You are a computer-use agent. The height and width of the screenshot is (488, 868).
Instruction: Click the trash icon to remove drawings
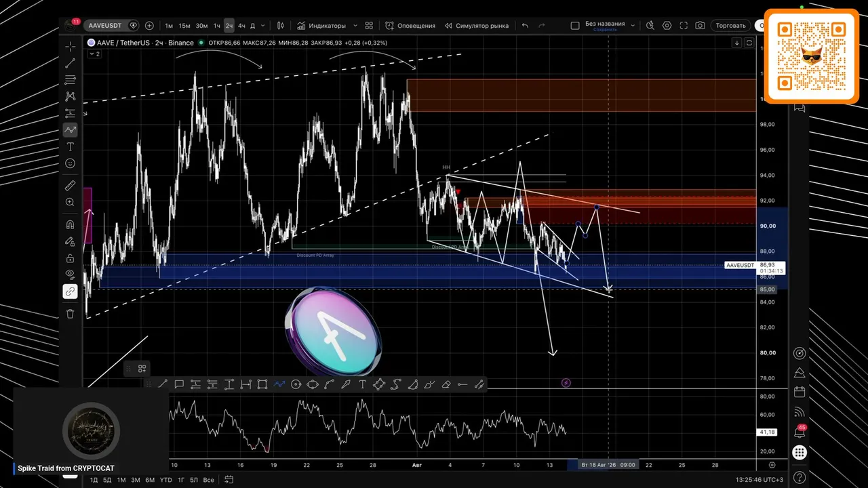coord(71,314)
